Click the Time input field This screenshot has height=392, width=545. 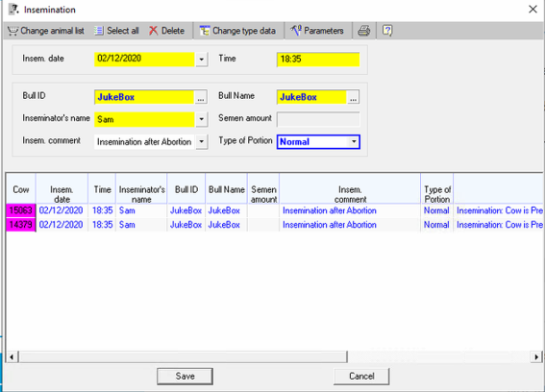tap(318, 60)
